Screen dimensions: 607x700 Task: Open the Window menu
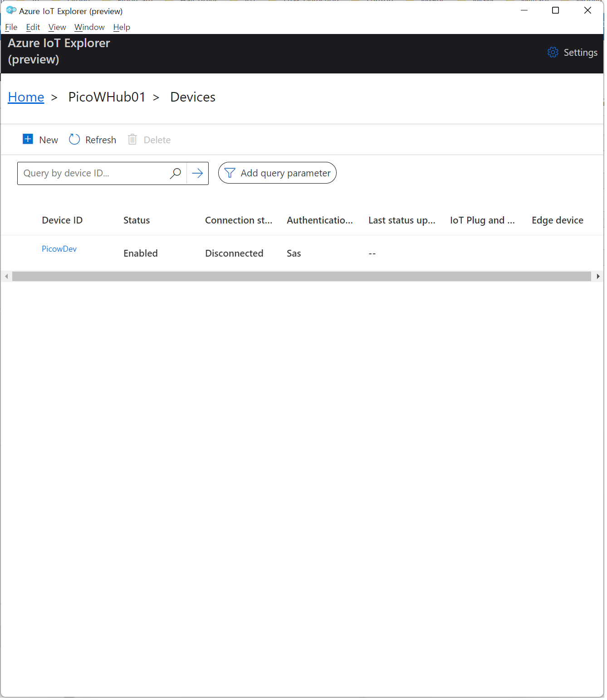click(x=89, y=27)
